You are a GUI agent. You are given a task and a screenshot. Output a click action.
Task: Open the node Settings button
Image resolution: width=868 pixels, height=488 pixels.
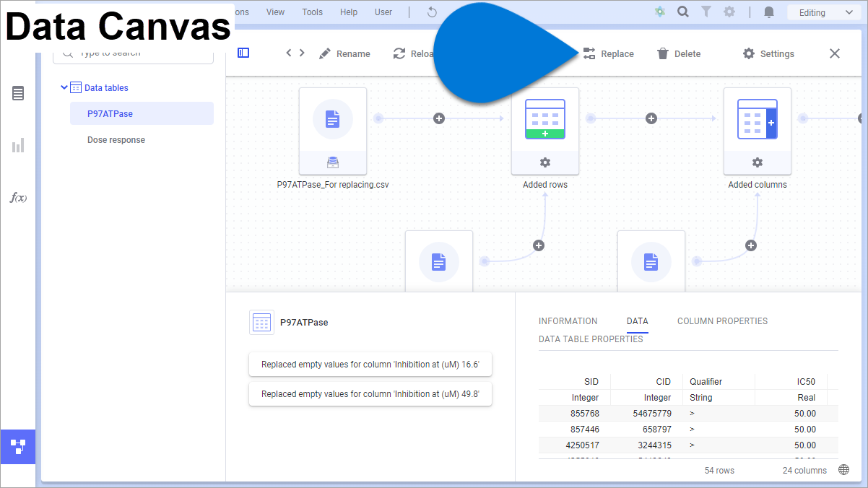pyautogui.click(x=768, y=53)
